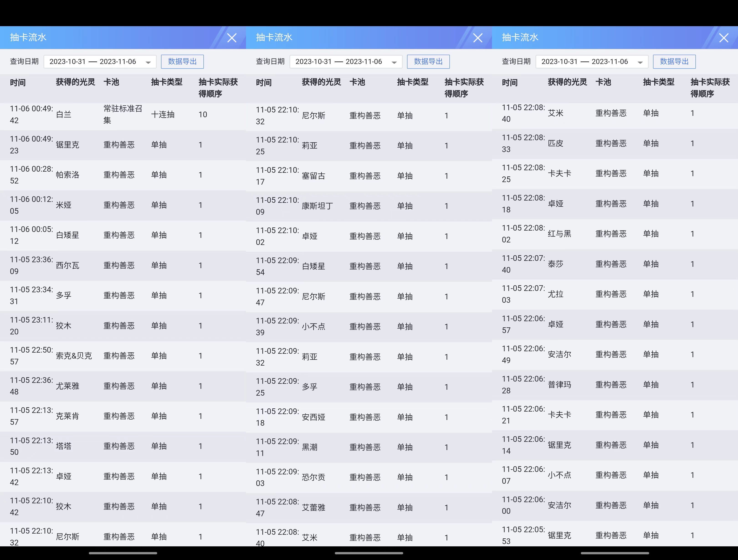Click the 索克&贝克 record row
Screen dimensions: 738x560
tap(123, 356)
